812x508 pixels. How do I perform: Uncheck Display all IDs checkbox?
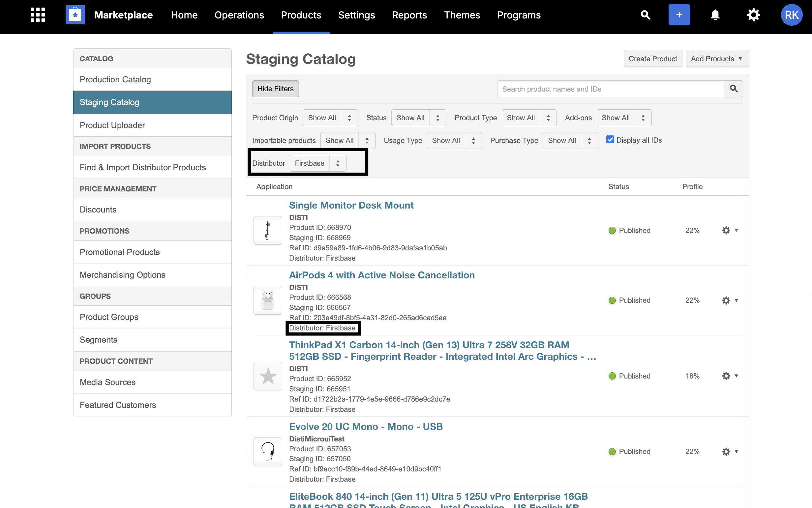[610, 140]
